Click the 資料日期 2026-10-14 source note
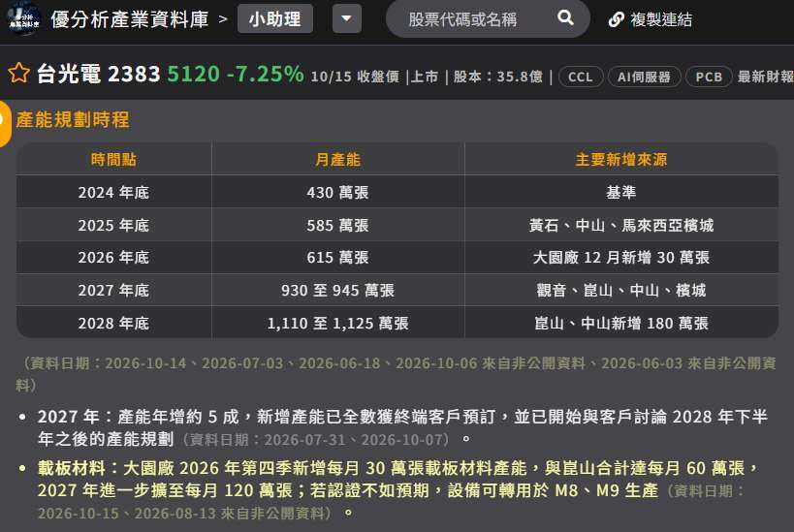 (x=397, y=374)
